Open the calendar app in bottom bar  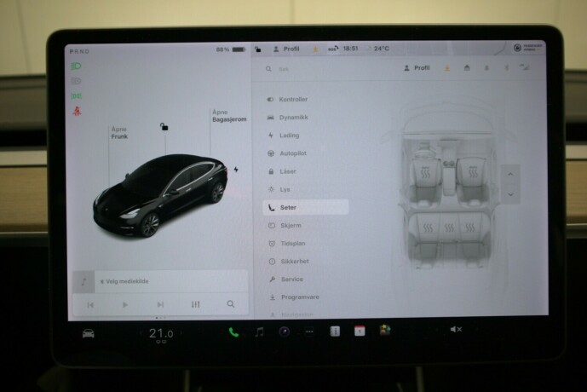click(x=360, y=331)
